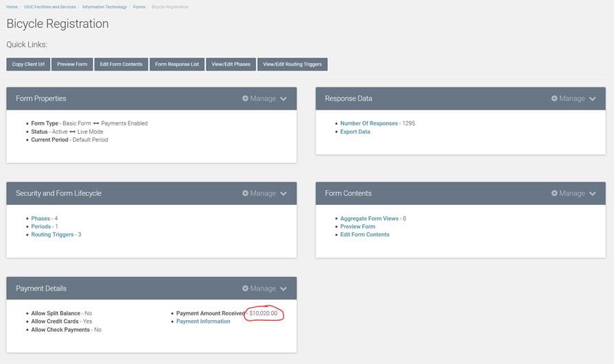Toggle Form Contents panel chevron
The image size is (614, 364).
click(x=592, y=193)
